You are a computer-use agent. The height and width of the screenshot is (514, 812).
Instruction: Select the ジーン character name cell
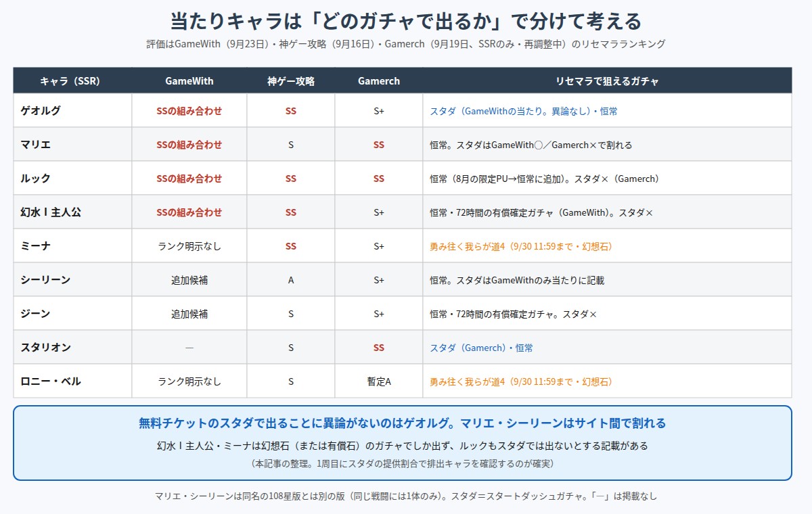click(x=72, y=313)
